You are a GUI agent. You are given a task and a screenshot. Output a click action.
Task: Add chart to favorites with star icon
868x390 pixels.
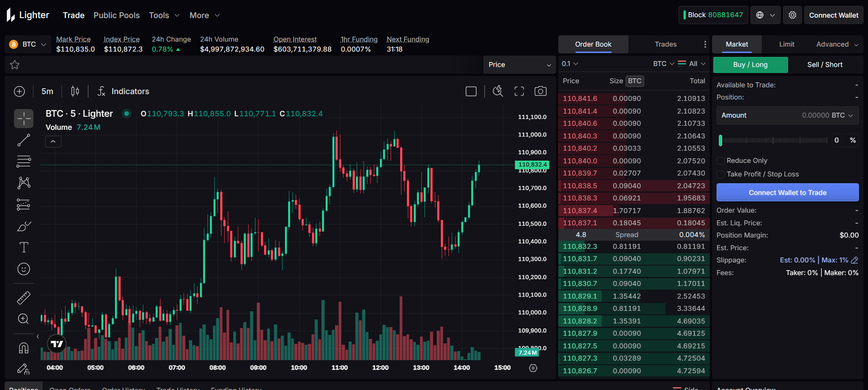15,65
